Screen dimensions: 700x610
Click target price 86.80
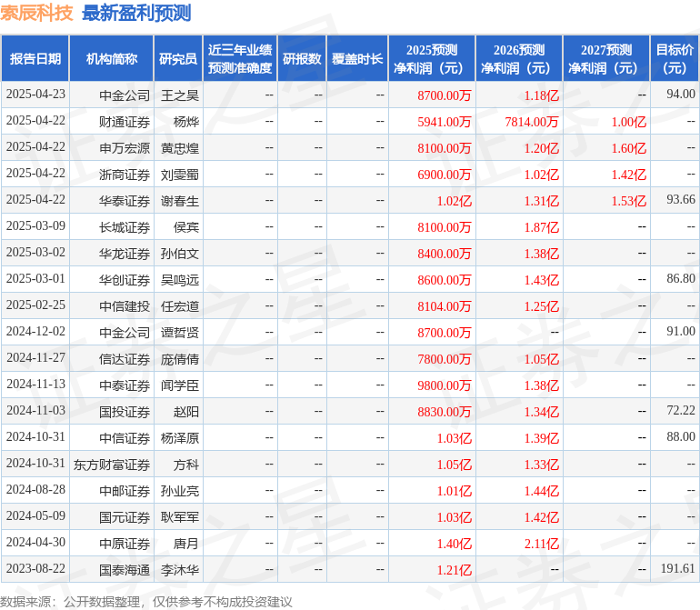point(681,279)
